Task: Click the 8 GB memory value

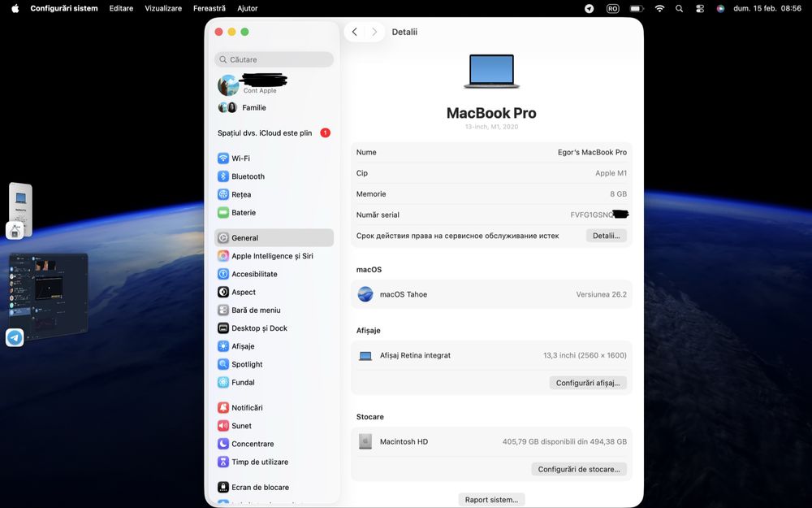Action: tap(618, 194)
